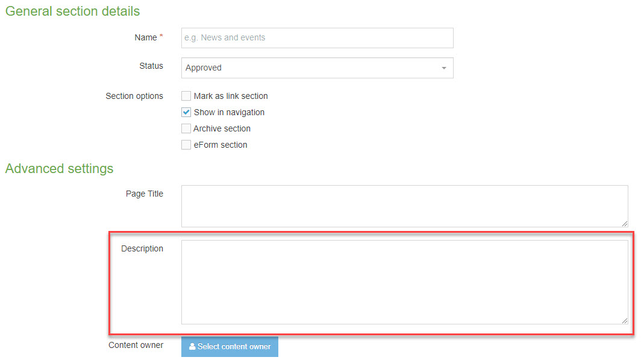Enable the Archive section checkbox
644x360 pixels.
[186, 128]
